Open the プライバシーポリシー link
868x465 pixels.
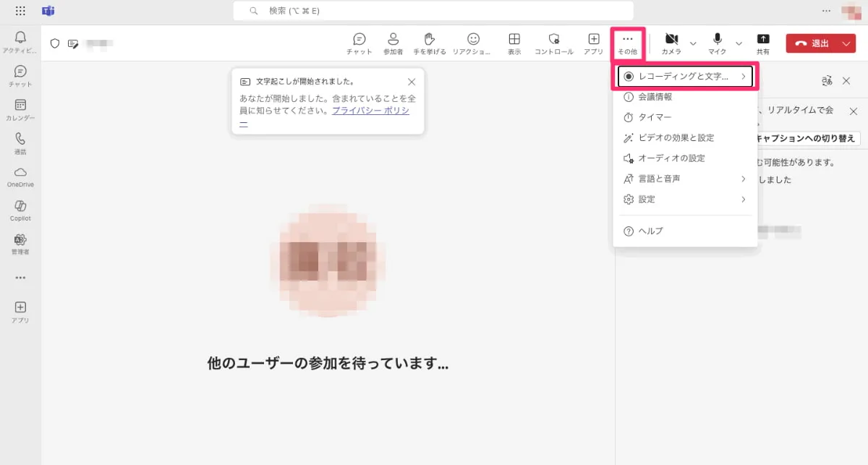371,110
